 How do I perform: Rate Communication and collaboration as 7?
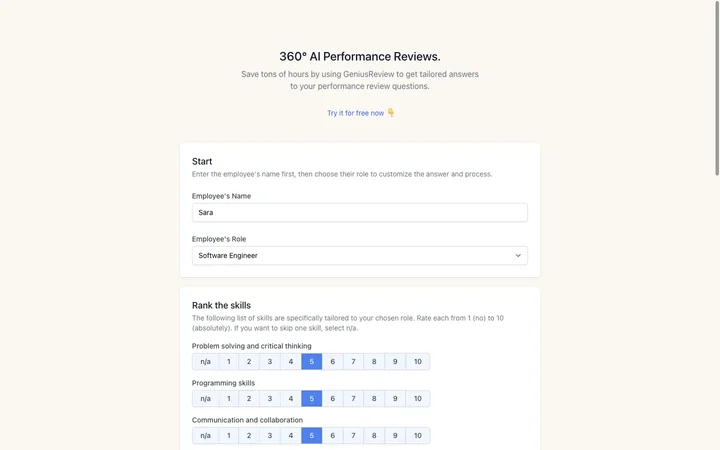click(x=353, y=435)
